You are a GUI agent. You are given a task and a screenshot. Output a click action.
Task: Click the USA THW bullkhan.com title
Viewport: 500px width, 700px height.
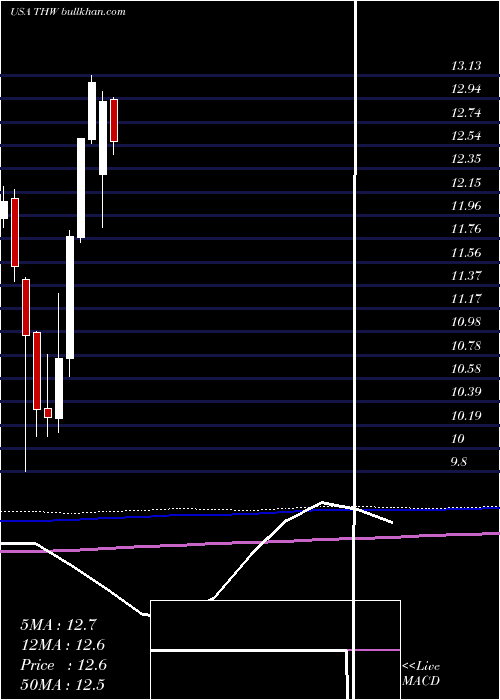67,12
